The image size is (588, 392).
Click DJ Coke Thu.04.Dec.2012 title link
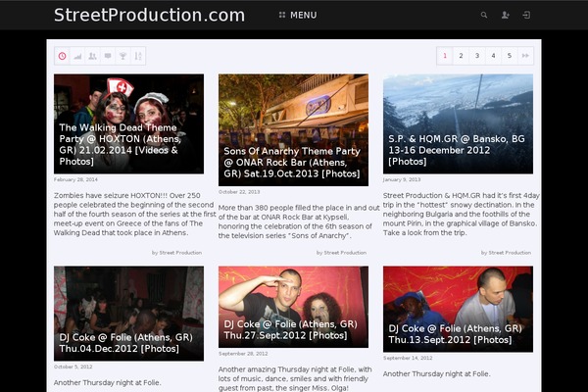[x=126, y=343]
